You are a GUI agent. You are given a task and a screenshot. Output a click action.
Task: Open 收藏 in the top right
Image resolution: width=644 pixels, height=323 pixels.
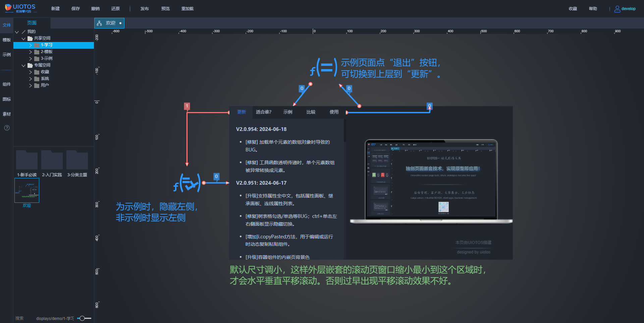pyautogui.click(x=573, y=9)
